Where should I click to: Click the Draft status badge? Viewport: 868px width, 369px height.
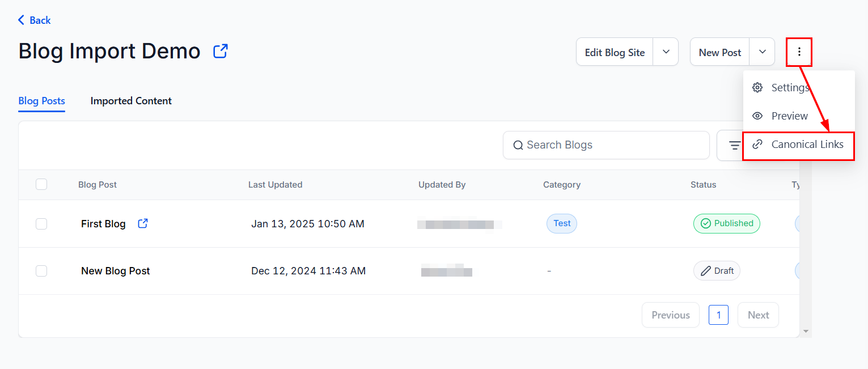717,271
